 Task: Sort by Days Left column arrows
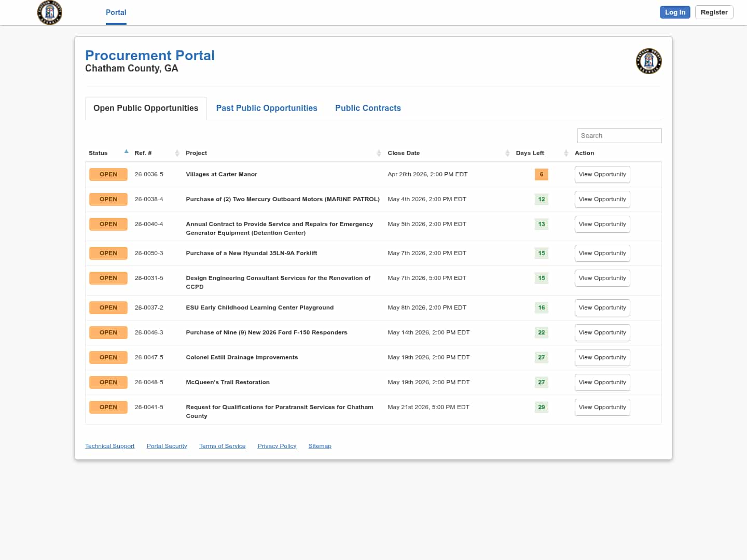(566, 153)
